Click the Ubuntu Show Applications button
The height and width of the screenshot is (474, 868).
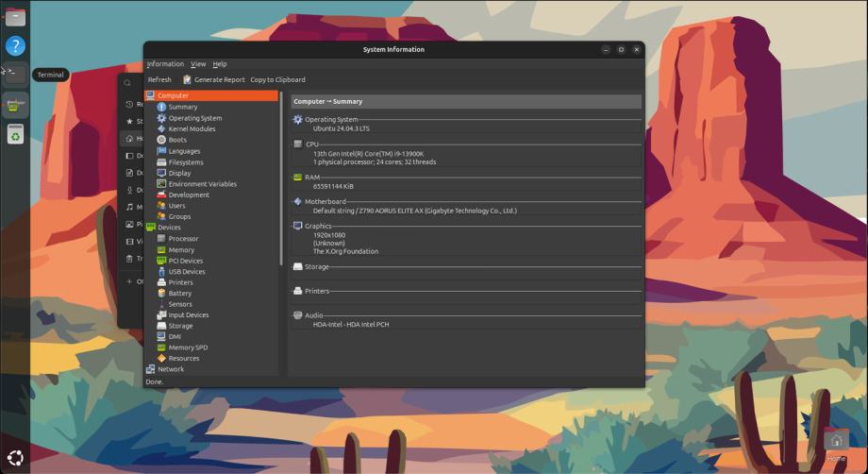[x=15, y=458]
